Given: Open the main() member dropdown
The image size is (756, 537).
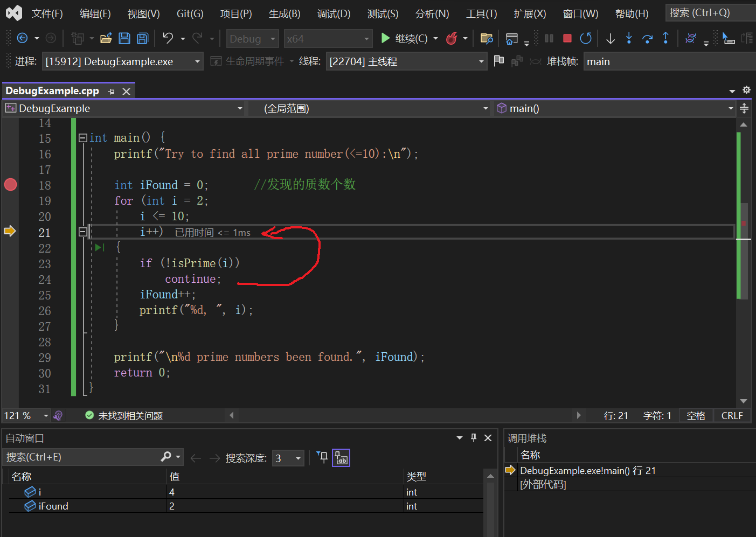Looking at the screenshot, I should pyautogui.click(x=614, y=108).
